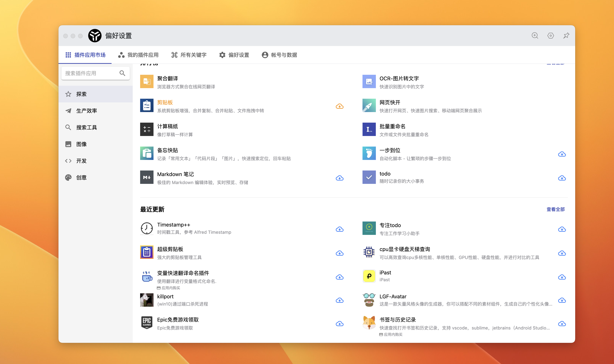Click the search magnifier in plugin search box
The image size is (614, 364).
pyautogui.click(x=122, y=73)
